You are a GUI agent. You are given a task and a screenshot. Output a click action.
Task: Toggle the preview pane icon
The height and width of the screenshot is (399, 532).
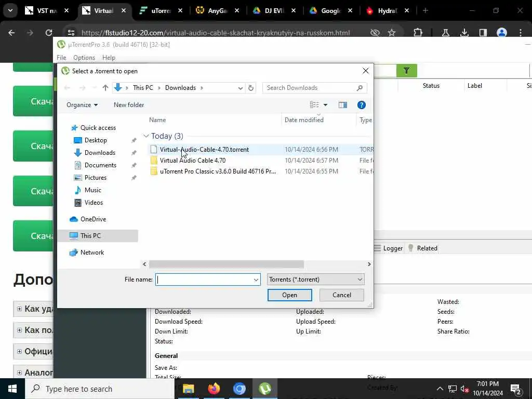tap(343, 105)
